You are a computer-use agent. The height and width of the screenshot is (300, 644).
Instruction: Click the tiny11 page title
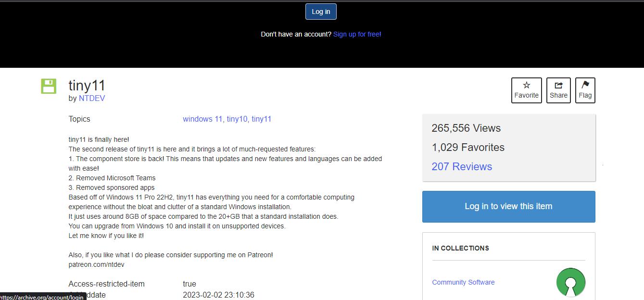pyautogui.click(x=87, y=85)
